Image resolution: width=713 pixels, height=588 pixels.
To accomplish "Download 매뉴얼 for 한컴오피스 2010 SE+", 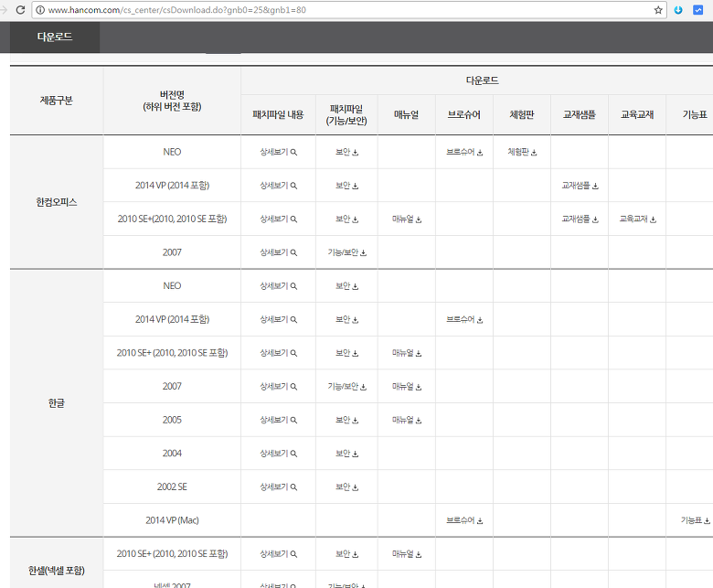I will [x=407, y=219].
